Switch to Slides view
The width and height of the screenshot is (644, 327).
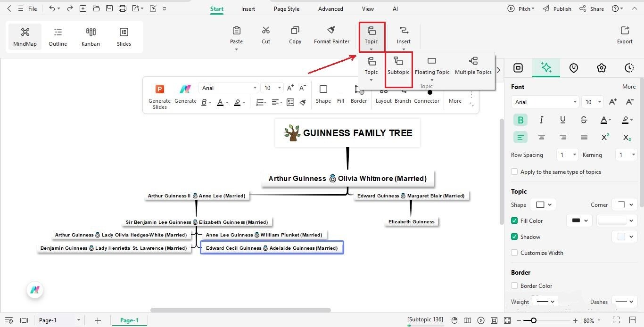(x=124, y=37)
